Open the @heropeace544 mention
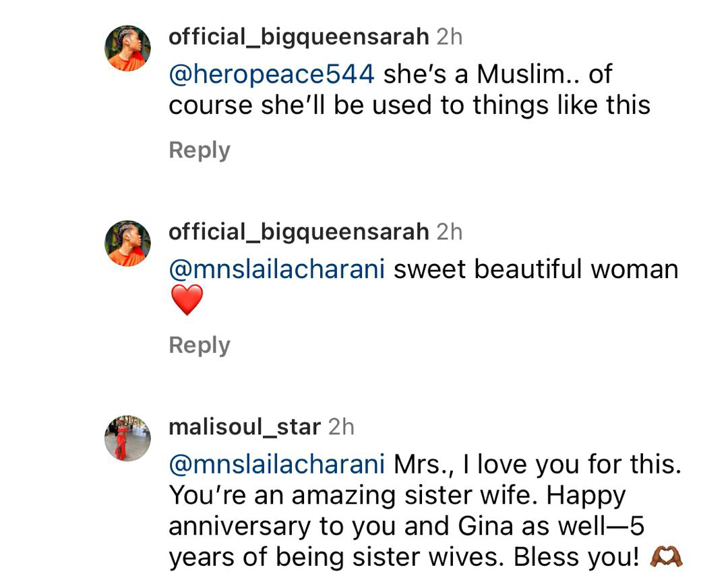Viewport: 728px width, 588px height. pyautogui.click(x=271, y=74)
